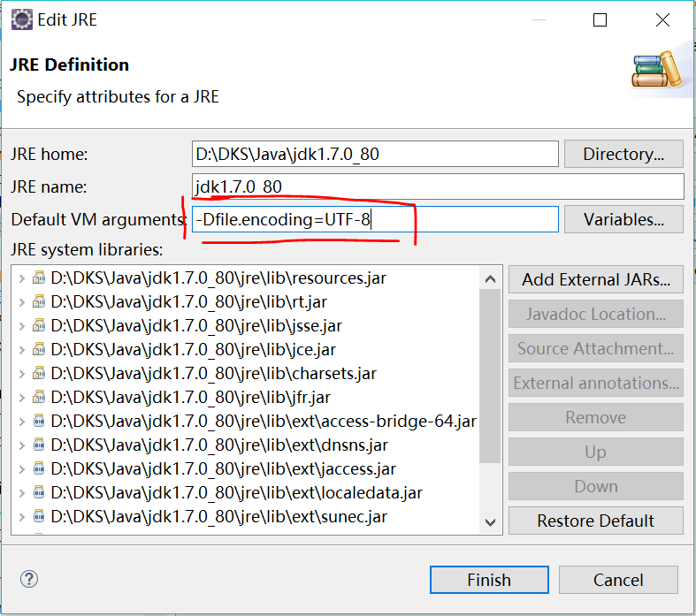The image size is (696, 616).
Task: Select the jfr.jar row text
Action: coord(190,398)
